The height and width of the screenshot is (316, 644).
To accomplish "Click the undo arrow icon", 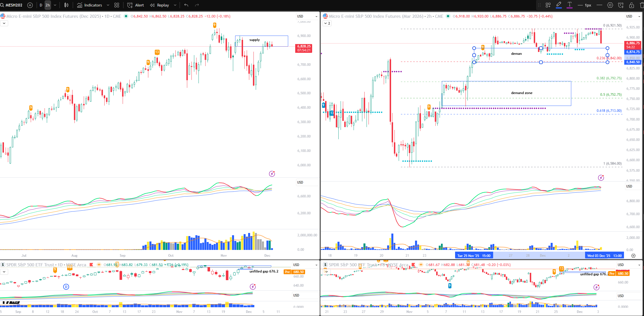I will point(186,5).
